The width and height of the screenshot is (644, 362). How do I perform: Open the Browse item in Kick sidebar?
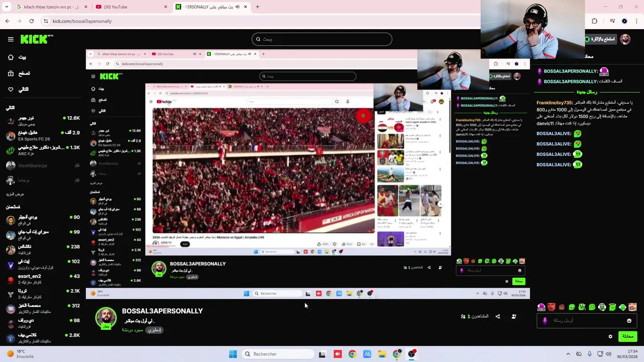(x=18, y=73)
